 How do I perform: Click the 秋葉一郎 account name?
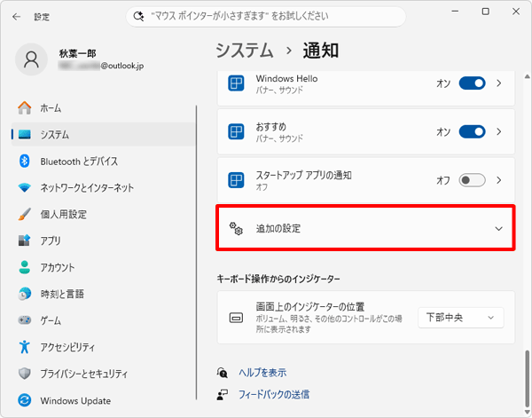tap(78, 53)
